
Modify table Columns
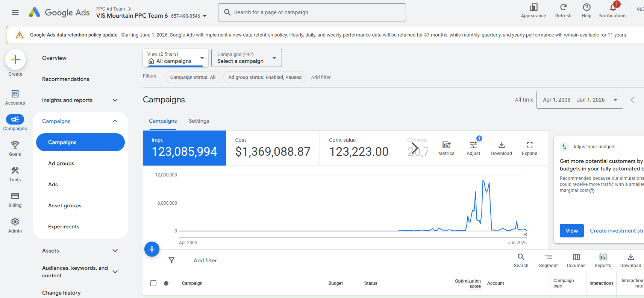pos(576,260)
